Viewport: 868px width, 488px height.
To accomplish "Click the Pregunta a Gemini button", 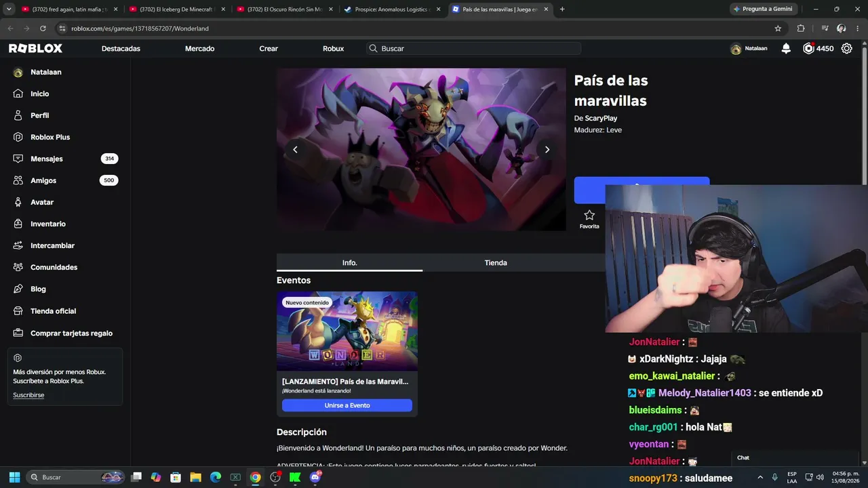I will (762, 9).
